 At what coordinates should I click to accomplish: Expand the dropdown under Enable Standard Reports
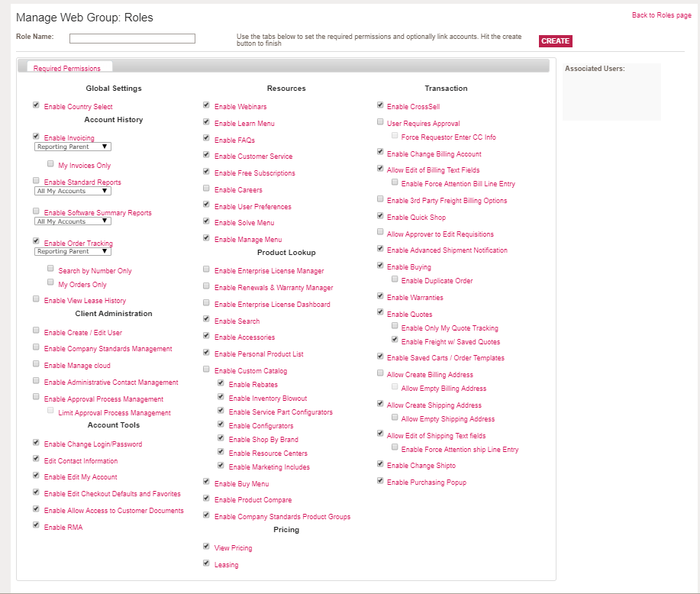(73, 191)
